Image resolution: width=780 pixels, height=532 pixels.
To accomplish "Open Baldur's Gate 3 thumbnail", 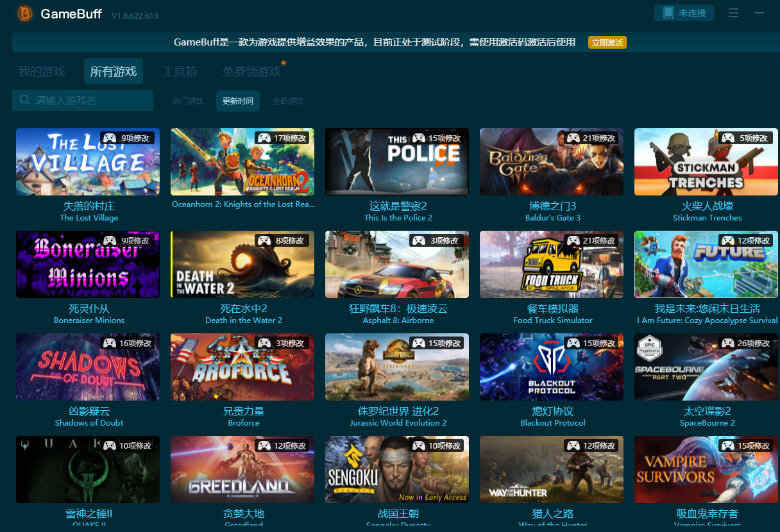I will click(x=552, y=162).
